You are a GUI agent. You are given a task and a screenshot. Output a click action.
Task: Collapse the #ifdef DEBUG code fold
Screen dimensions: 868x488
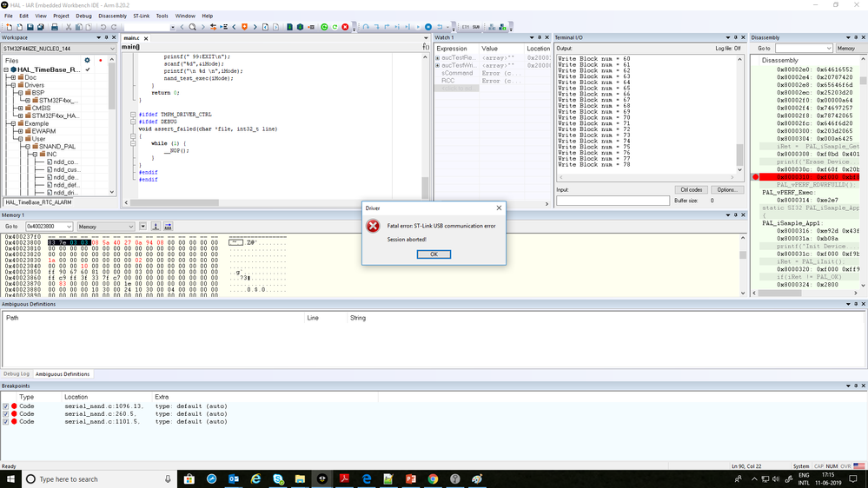click(x=133, y=122)
